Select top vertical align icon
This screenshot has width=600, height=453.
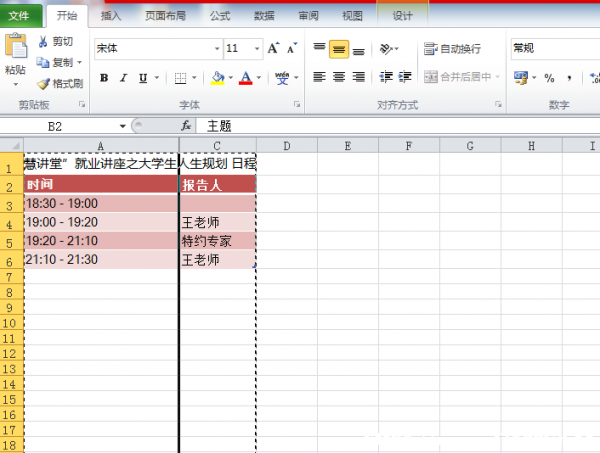click(x=320, y=49)
